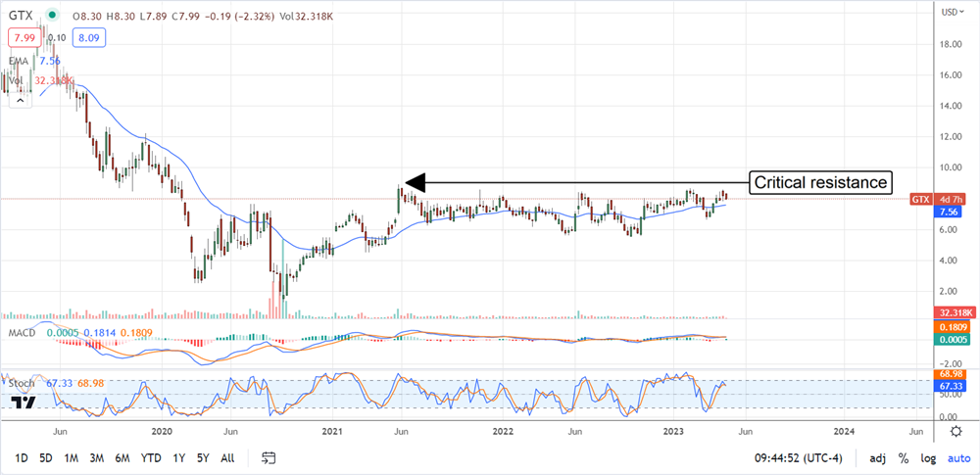
Task: Select the Critical resistance text label
Action: pyautogui.click(x=819, y=182)
